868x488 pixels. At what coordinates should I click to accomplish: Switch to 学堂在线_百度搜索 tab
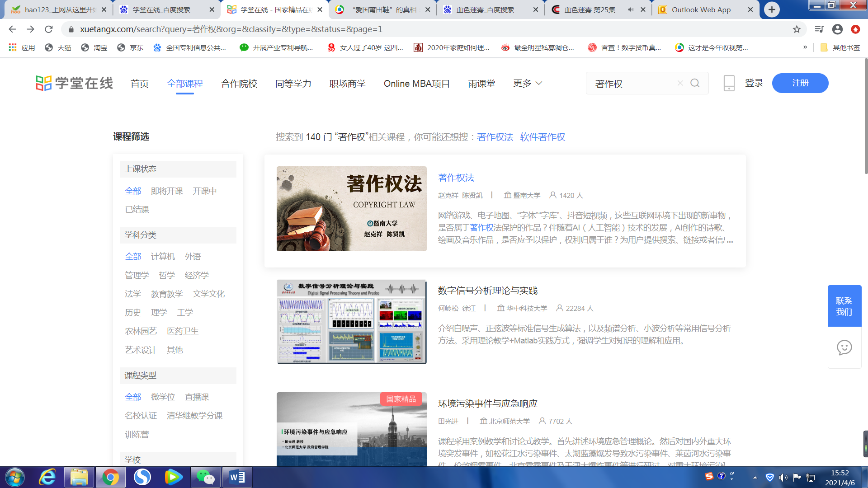(166, 9)
